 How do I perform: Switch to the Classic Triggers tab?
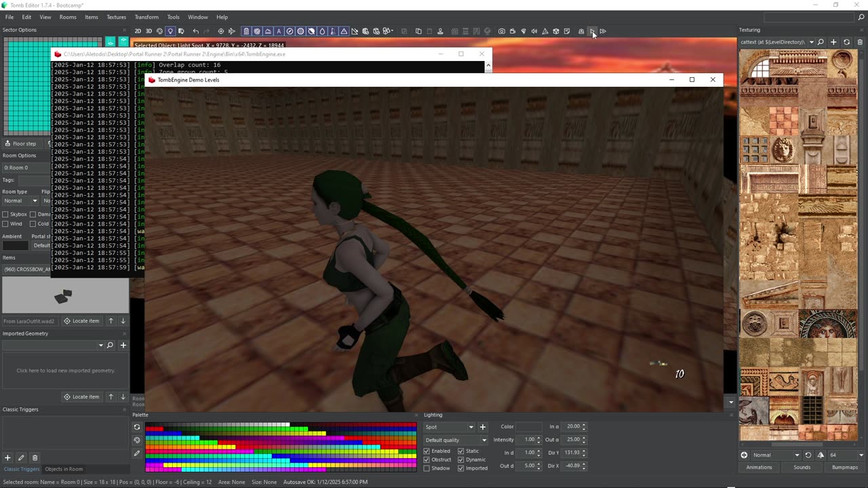click(x=22, y=469)
